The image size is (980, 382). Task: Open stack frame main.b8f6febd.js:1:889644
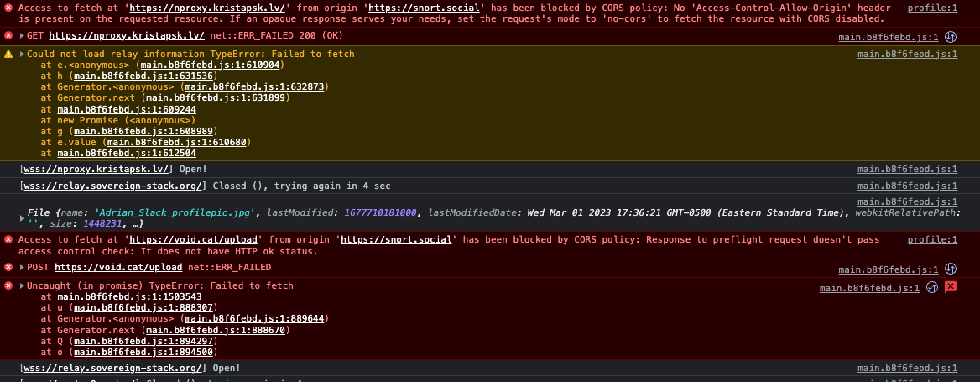pos(255,319)
